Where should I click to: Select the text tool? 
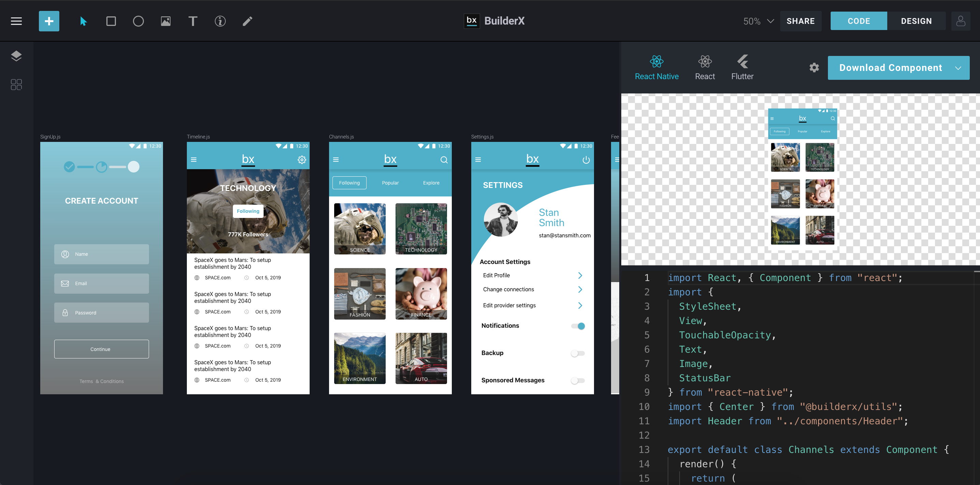193,21
